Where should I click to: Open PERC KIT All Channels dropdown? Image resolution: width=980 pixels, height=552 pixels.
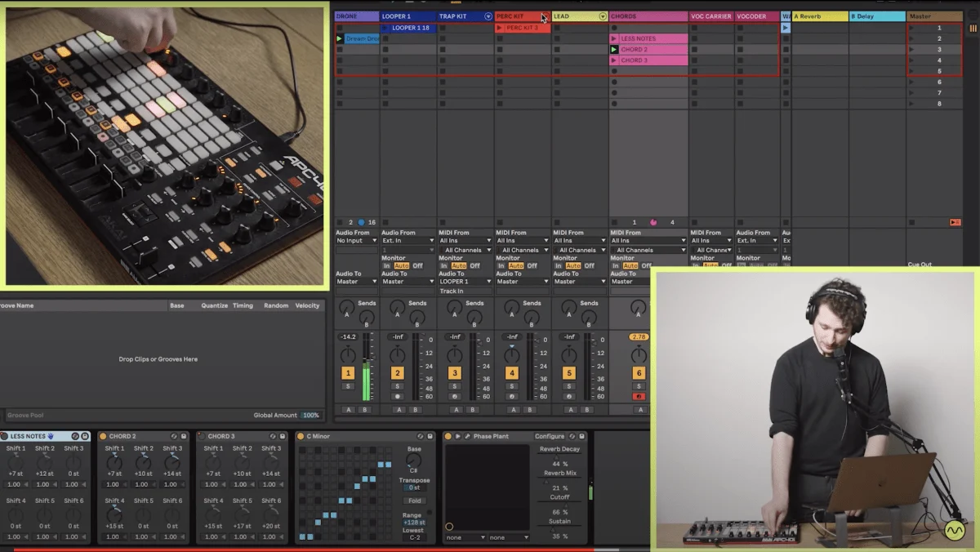[x=523, y=250]
